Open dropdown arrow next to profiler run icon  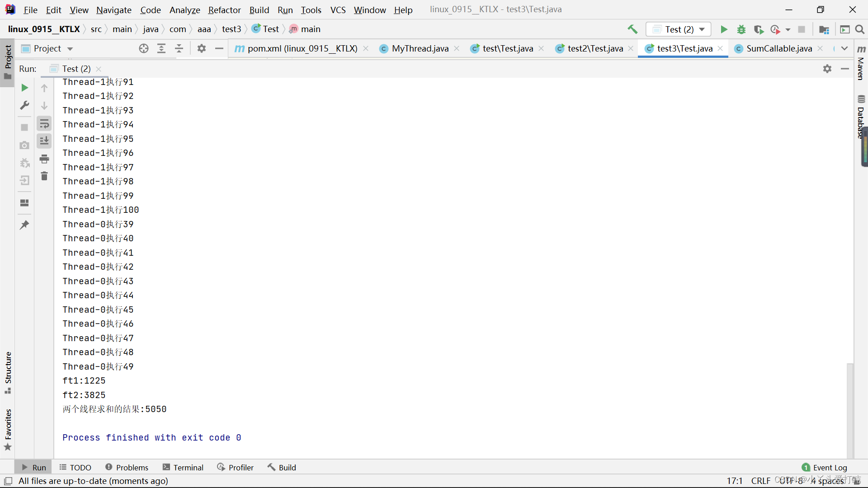(x=788, y=29)
